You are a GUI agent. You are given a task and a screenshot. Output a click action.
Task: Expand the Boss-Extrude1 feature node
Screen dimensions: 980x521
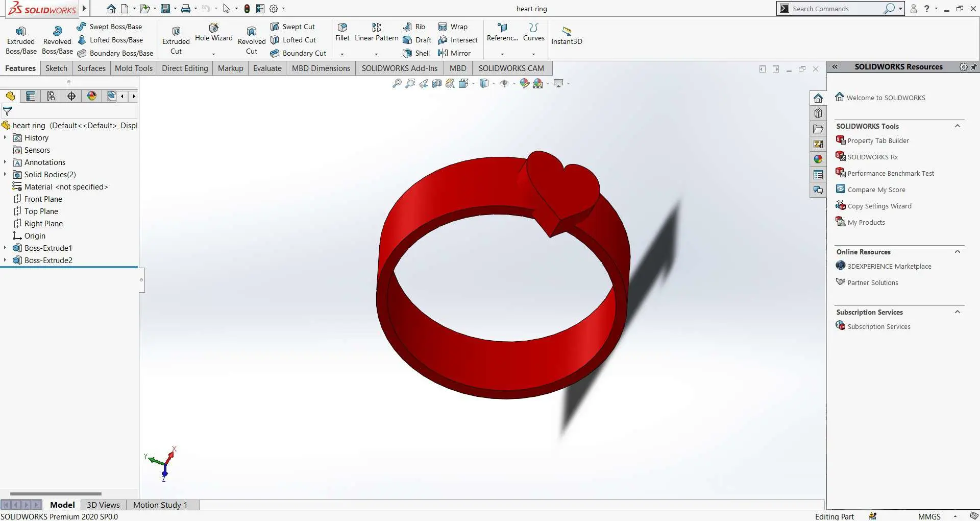coord(5,248)
